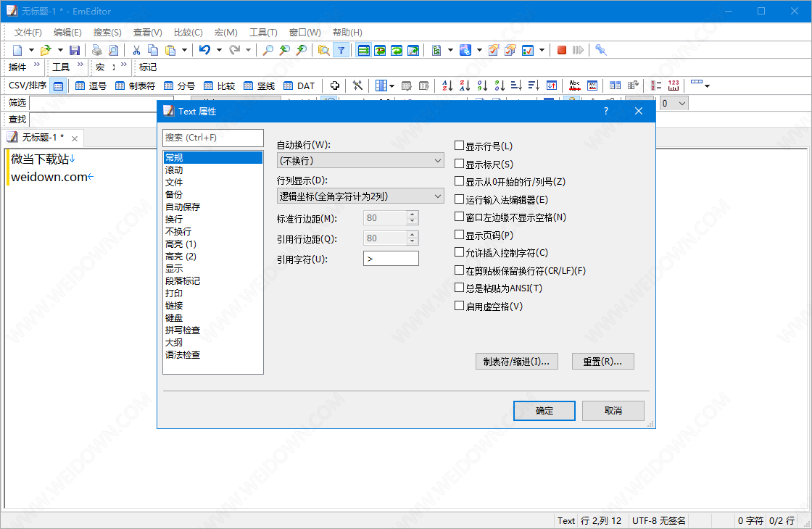
Task: Open the dropdown showing 0 beside the filter bar
Action: click(x=674, y=104)
